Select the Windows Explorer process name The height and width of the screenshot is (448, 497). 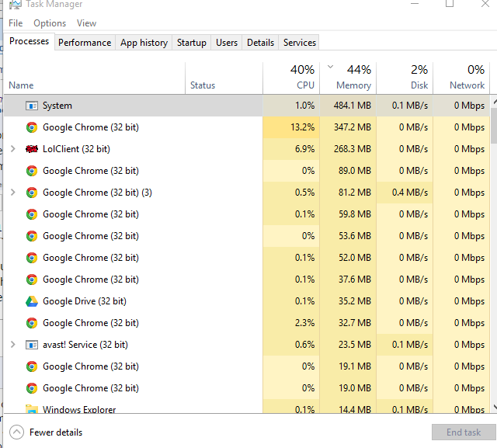[79, 409]
